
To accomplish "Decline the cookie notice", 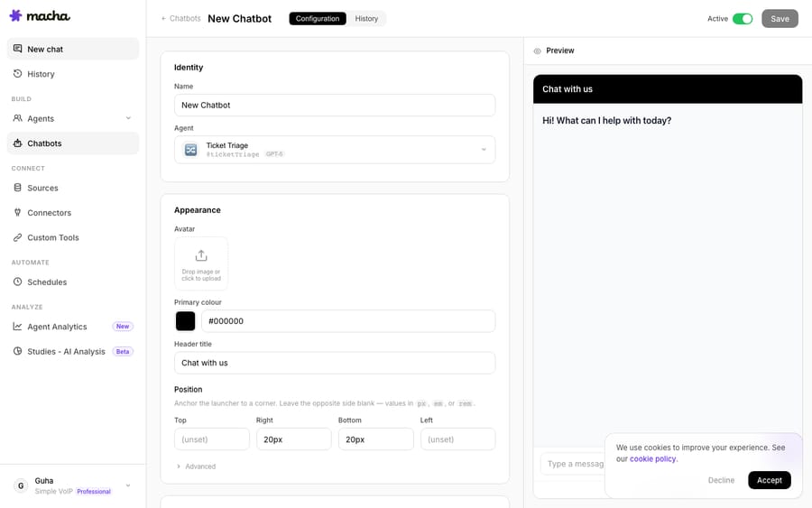I will (x=721, y=480).
